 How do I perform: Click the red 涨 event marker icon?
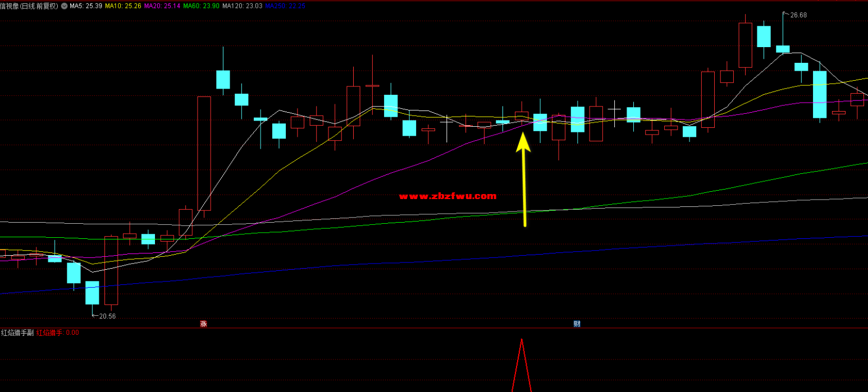click(x=203, y=324)
